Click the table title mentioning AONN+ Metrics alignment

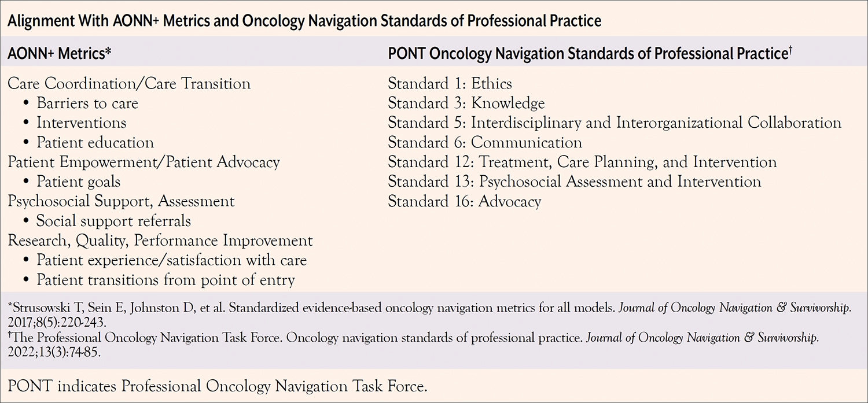coord(304,21)
